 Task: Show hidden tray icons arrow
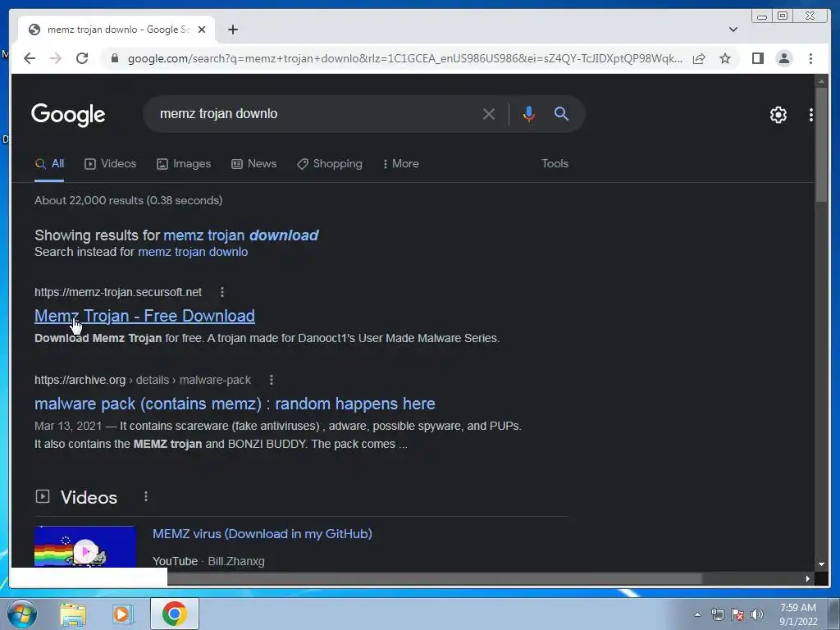tap(697, 615)
